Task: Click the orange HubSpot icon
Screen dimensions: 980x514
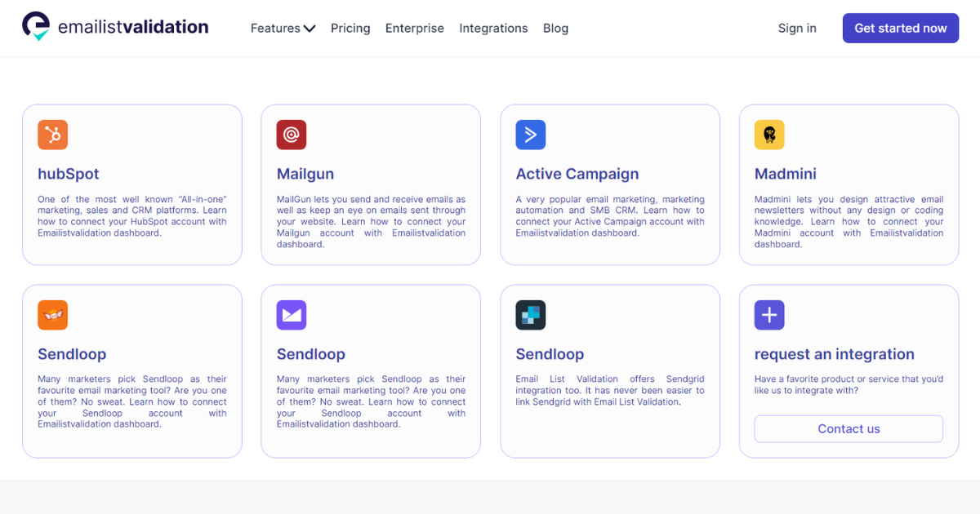Action: click(x=52, y=135)
